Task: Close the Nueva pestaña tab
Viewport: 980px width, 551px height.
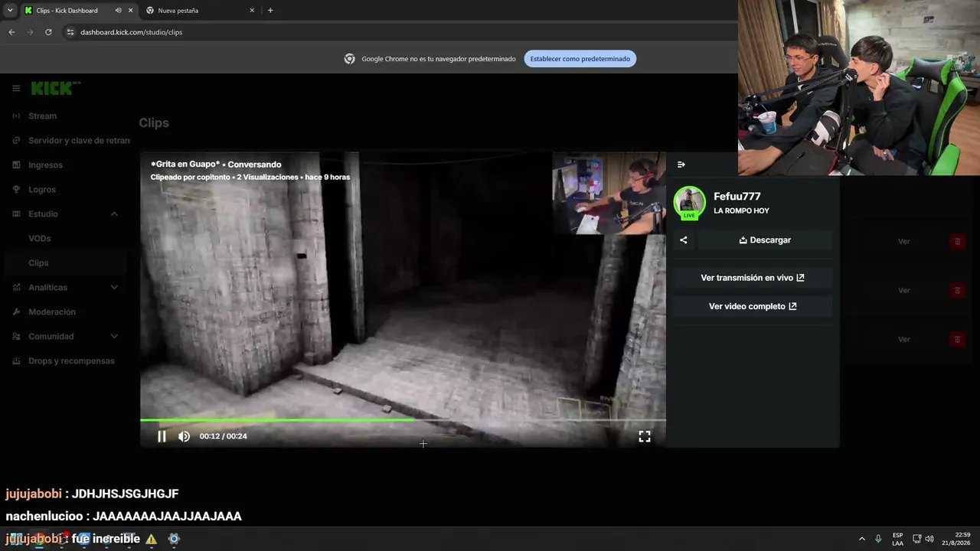Action: point(252,11)
